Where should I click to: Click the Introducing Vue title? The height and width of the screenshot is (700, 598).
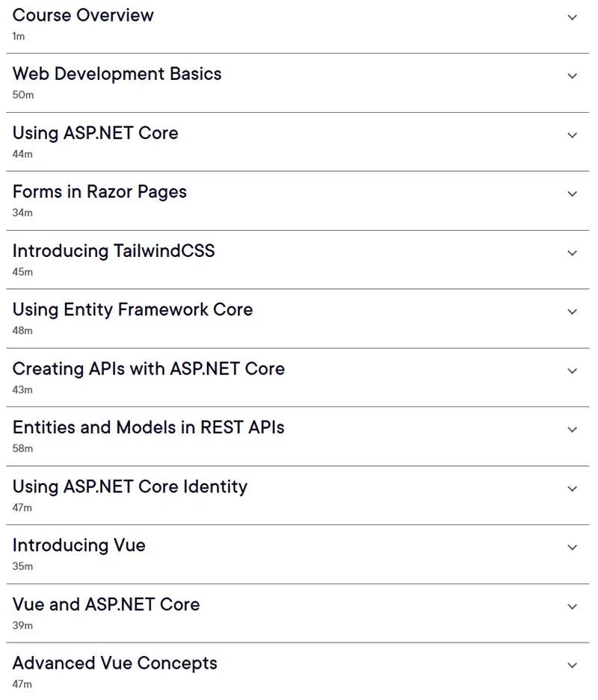(79, 545)
